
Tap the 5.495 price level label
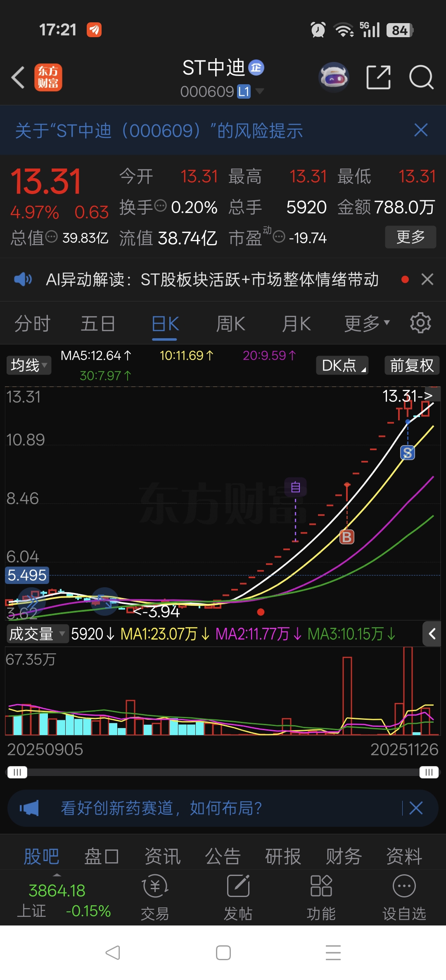[x=27, y=575]
